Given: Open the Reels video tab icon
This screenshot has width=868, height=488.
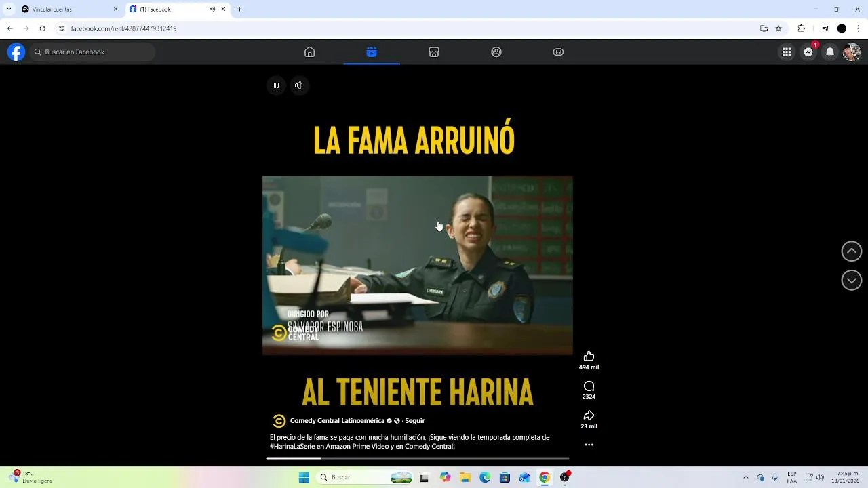Looking at the screenshot, I should [x=372, y=52].
